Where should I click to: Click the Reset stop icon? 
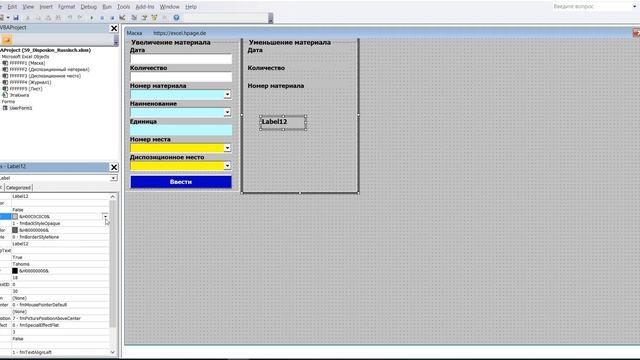pos(112,18)
